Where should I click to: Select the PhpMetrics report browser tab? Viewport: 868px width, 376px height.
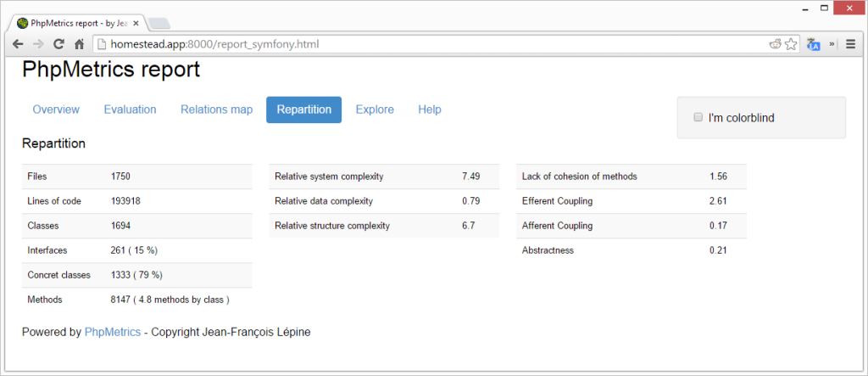click(76, 23)
